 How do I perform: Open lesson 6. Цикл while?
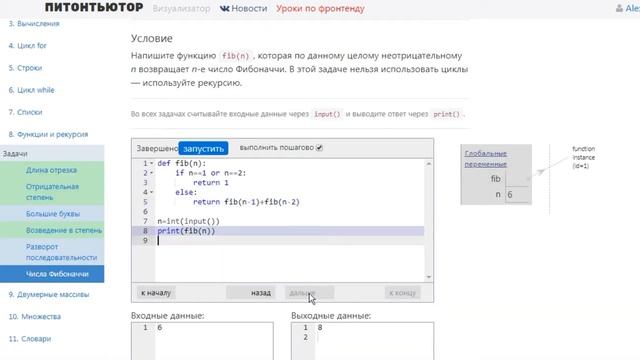pos(31,90)
